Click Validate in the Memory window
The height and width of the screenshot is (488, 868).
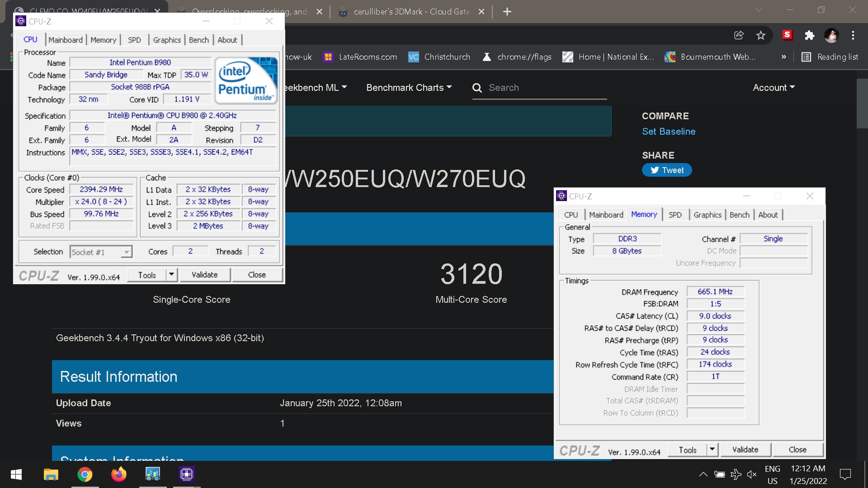tap(745, 450)
